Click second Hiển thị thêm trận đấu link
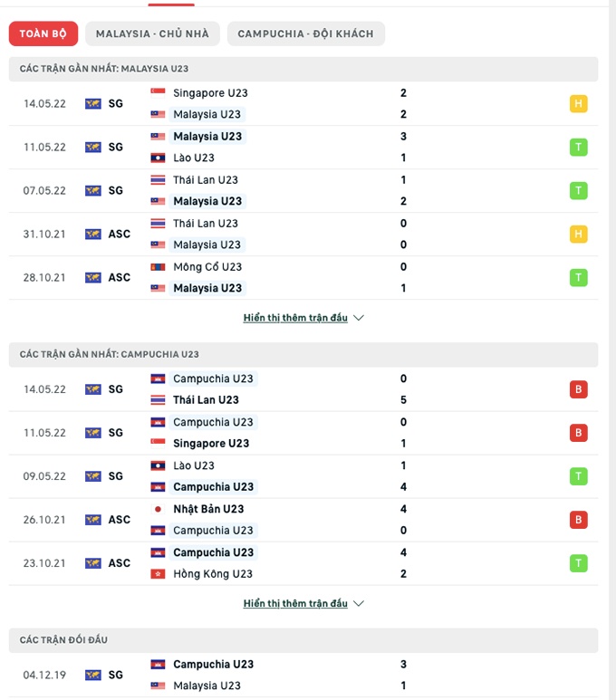 point(295,603)
